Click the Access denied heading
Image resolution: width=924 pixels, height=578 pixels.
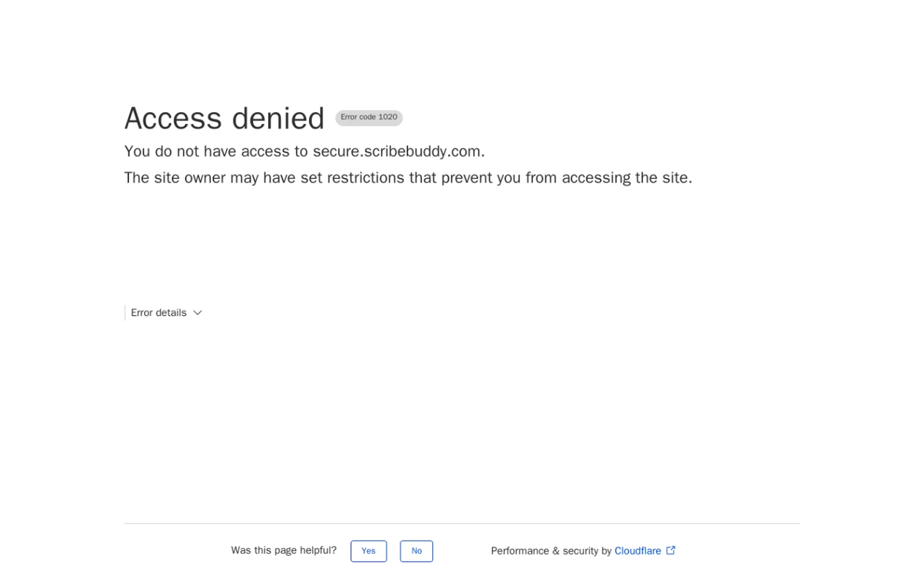[x=224, y=118]
